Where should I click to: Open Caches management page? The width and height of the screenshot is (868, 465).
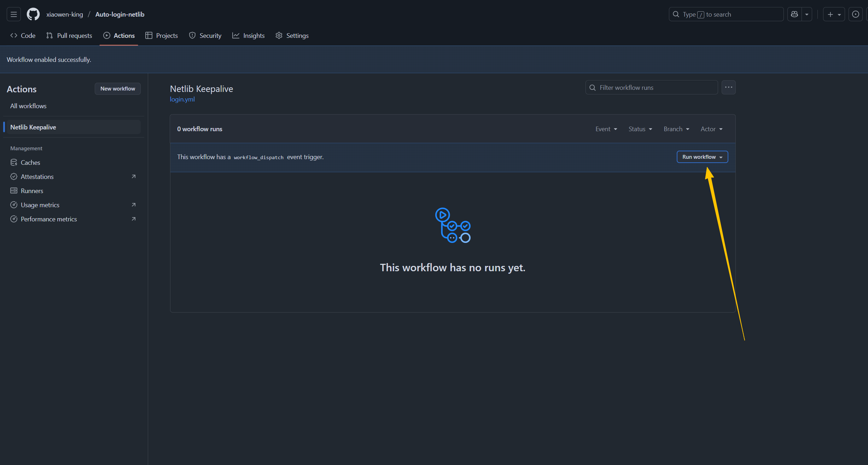(x=30, y=162)
